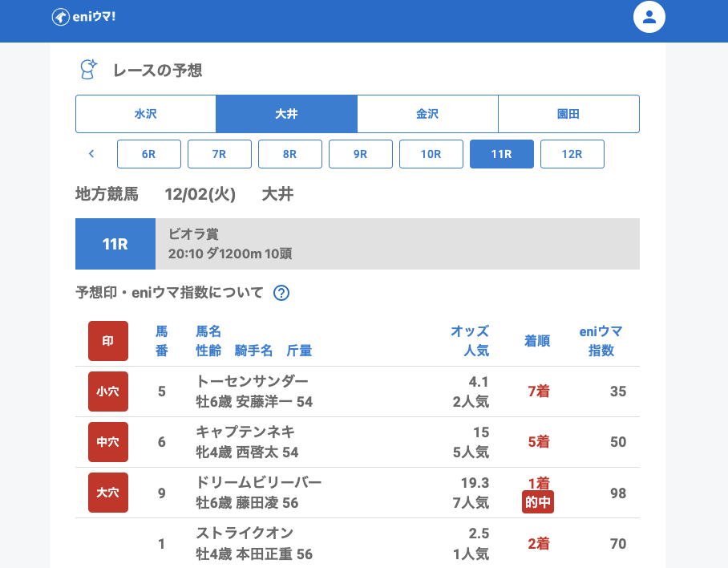Open the user profile account icon
This screenshot has width=728, height=568.
(649, 17)
